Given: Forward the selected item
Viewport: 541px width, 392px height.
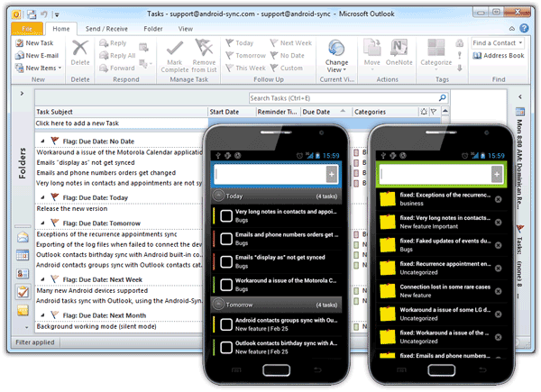Looking at the screenshot, I should click(117, 68).
